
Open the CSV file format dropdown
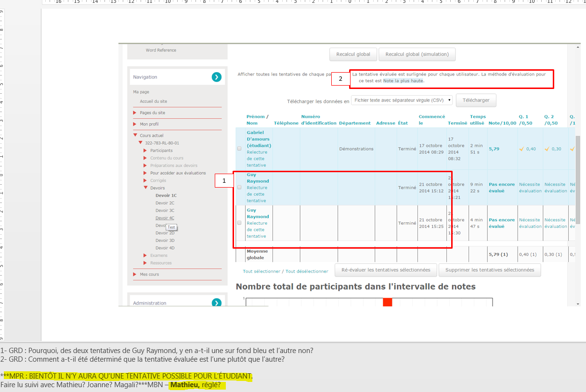tap(402, 100)
